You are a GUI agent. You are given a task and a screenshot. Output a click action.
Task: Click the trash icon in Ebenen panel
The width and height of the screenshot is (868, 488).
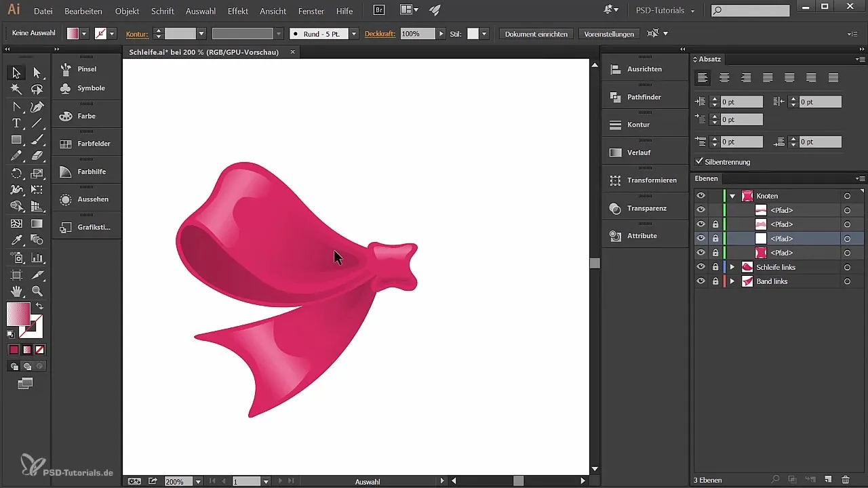click(845, 480)
